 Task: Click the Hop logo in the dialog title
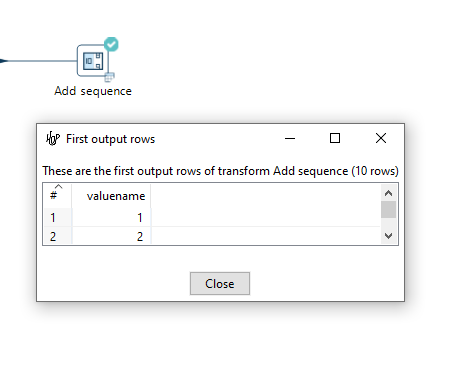coord(53,138)
